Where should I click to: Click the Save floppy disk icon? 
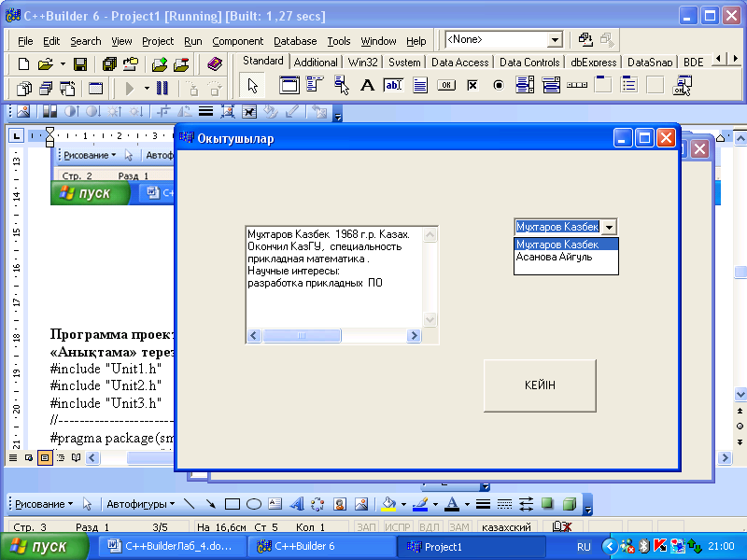click(x=79, y=63)
